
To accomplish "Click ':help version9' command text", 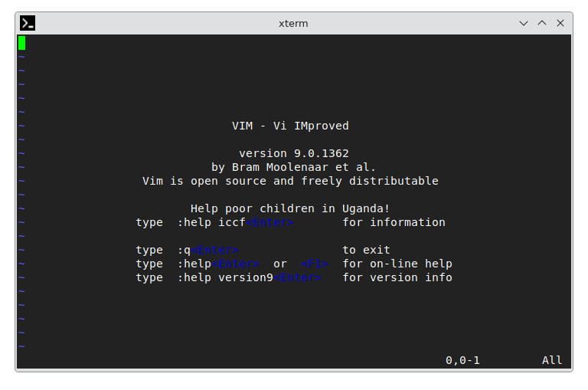I will pos(225,278).
